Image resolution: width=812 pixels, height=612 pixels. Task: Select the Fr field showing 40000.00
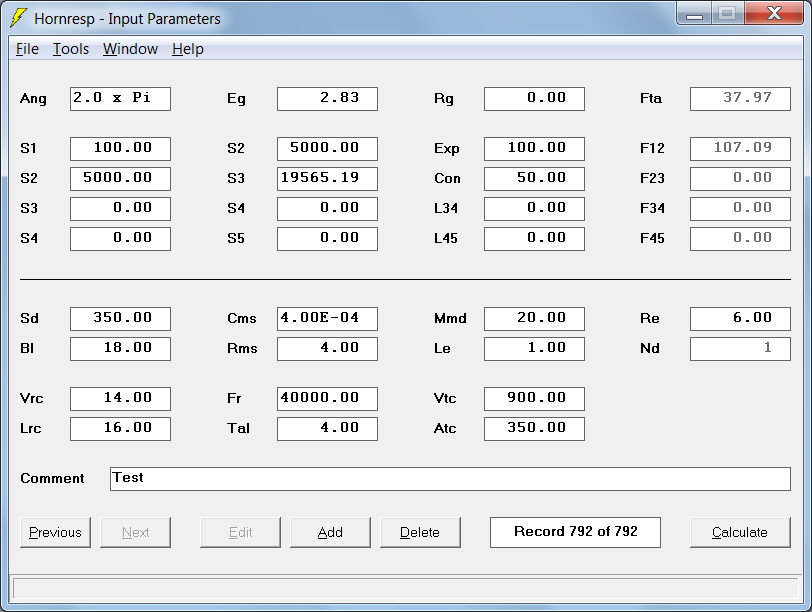point(327,399)
